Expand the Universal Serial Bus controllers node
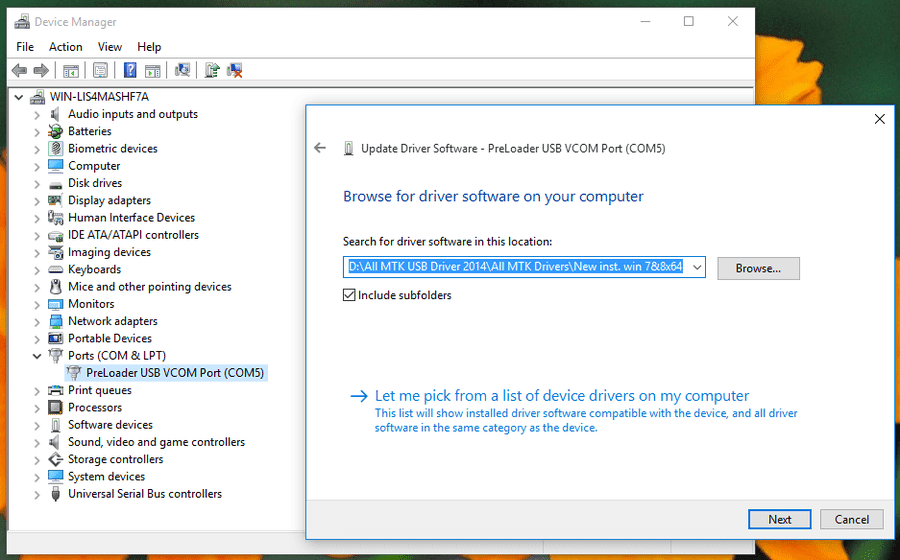 coord(37,494)
